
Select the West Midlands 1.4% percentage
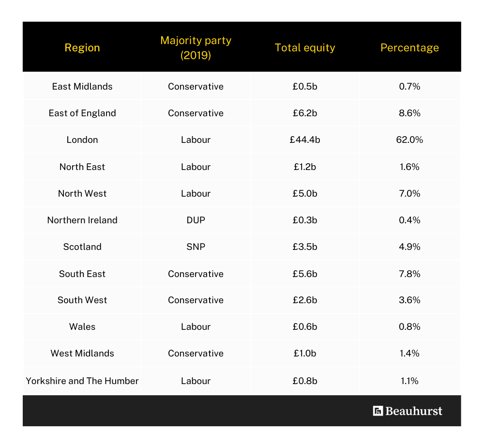[409, 353]
